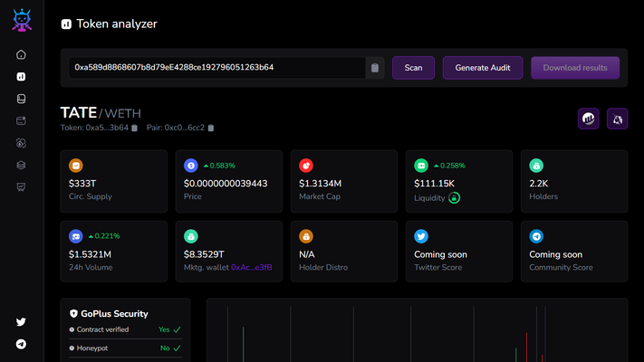Click the Contract verified Yes status
The height and width of the screenshot is (362, 644).
(x=169, y=329)
